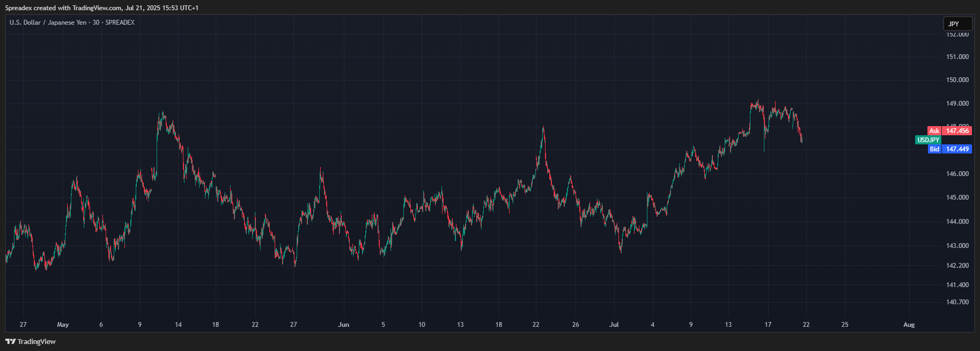980x351 pixels.
Task: Click the 146.000 price axis label
Action: [x=957, y=174]
